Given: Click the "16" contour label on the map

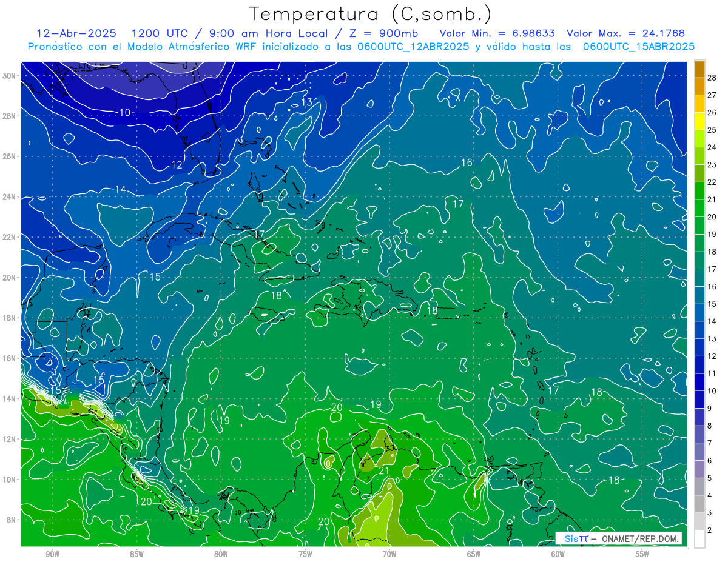Looking at the screenshot, I should 467,162.
